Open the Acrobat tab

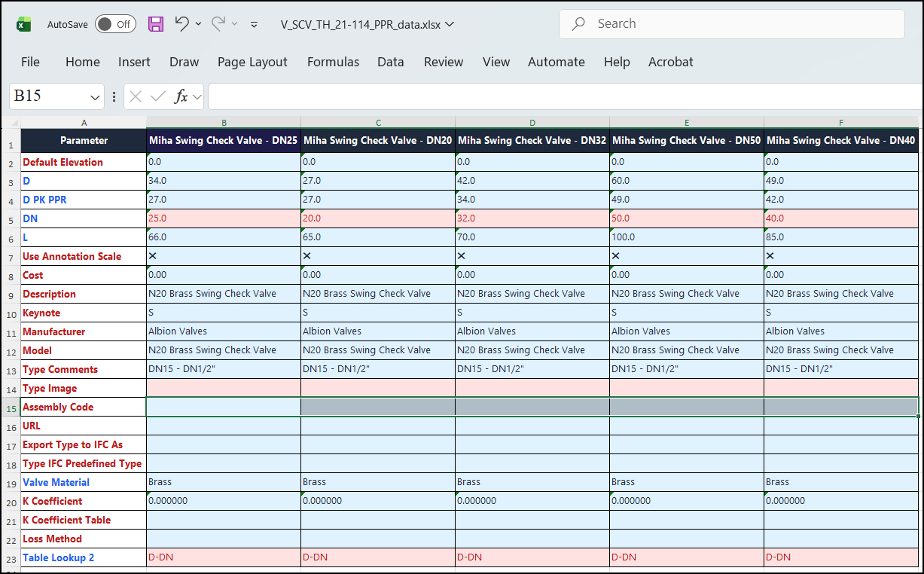671,62
